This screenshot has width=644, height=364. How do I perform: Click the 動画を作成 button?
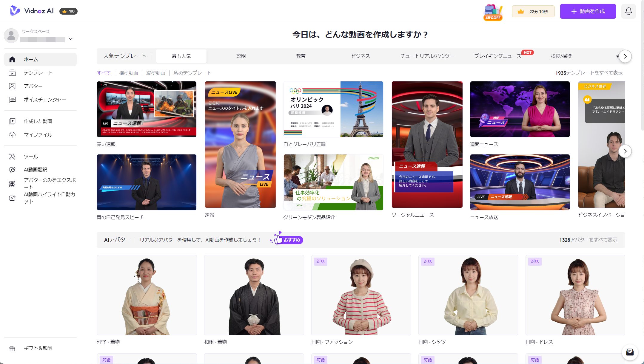point(588,11)
